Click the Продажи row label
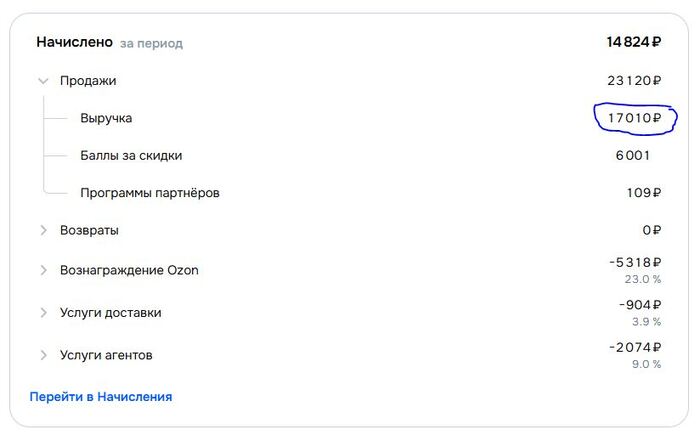Viewport: 700px width, 435px height. pos(88,81)
